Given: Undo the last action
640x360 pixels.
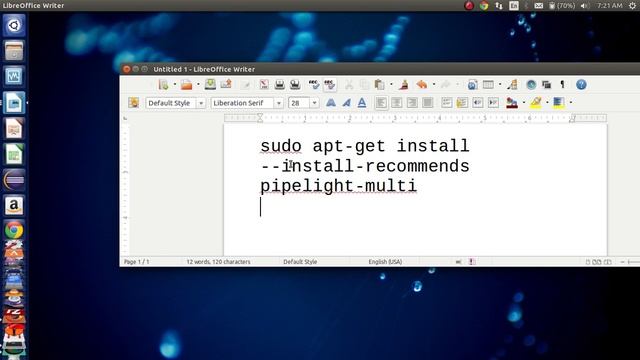Looking at the screenshot, I should 422,84.
